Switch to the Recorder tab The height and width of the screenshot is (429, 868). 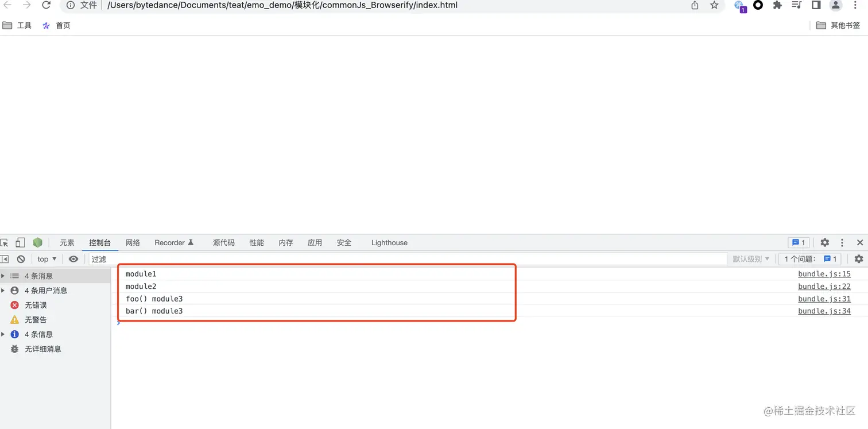tap(175, 242)
